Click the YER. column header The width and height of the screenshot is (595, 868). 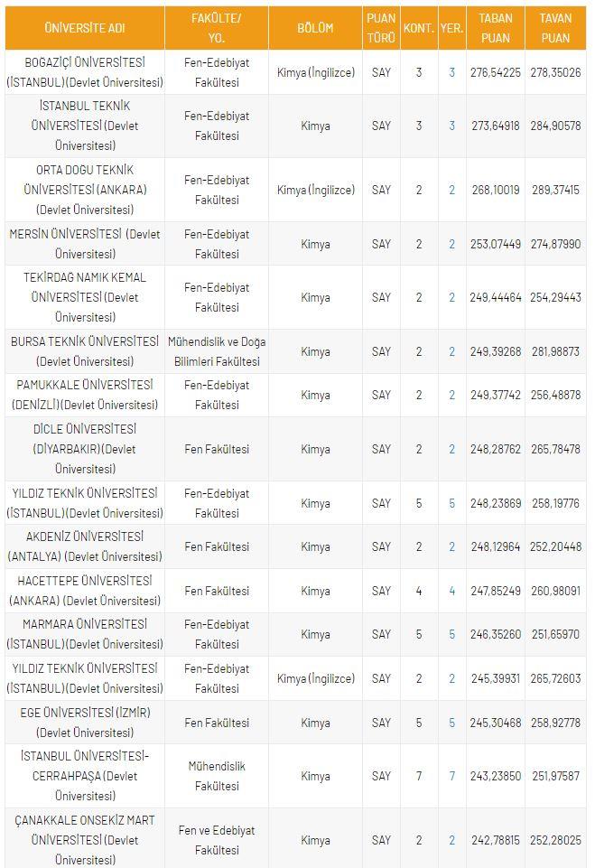[451, 28]
